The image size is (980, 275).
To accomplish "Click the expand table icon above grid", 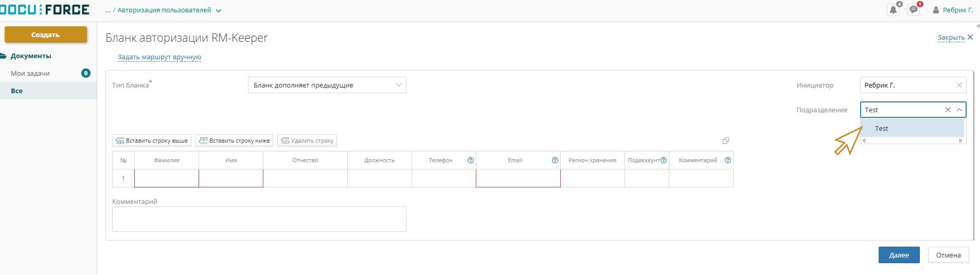I will click(725, 141).
